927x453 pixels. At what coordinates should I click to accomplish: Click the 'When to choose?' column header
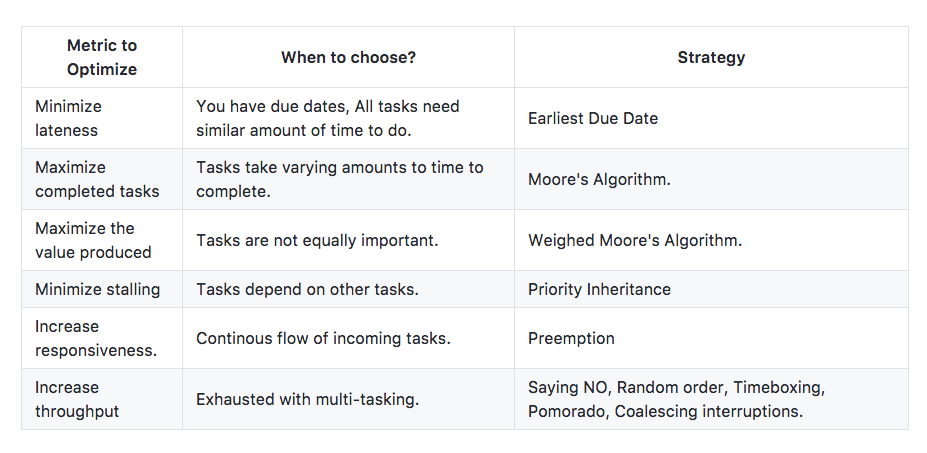pyautogui.click(x=348, y=57)
